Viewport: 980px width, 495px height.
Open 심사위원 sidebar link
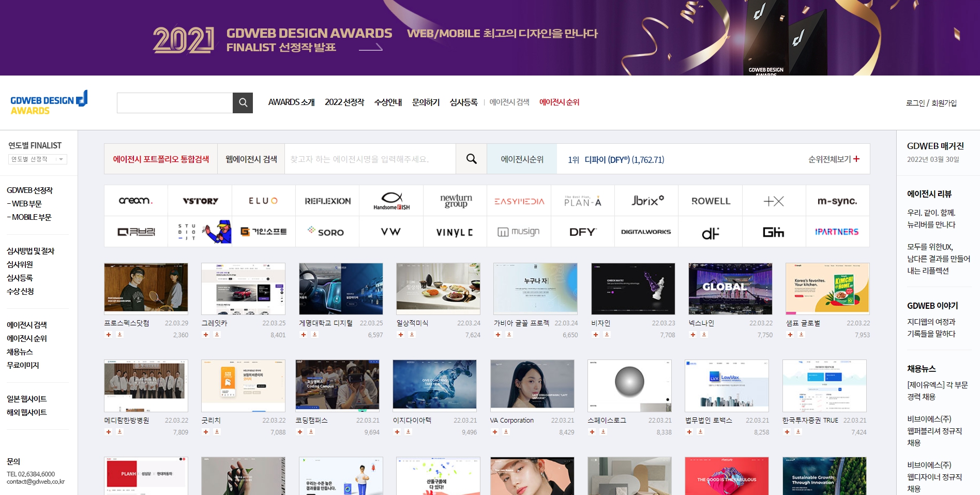(20, 264)
